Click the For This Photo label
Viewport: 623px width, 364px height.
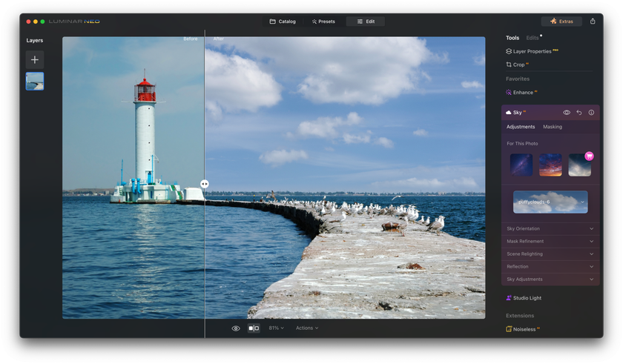522,143
